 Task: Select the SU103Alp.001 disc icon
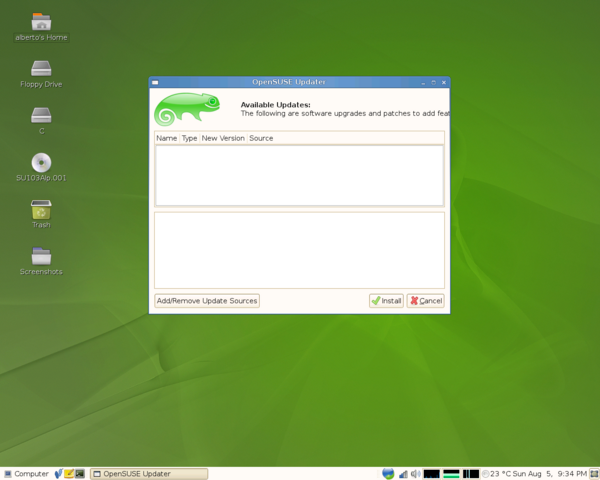[x=41, y=163]
